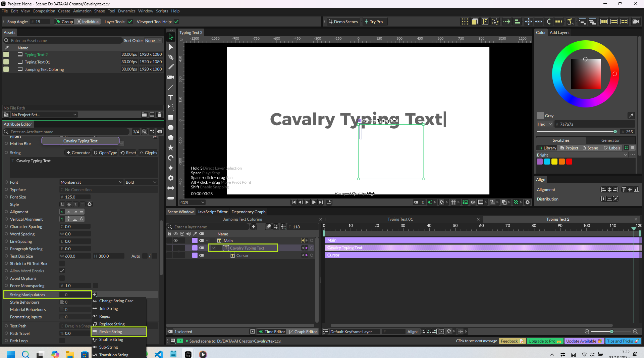Switch to the JavaScript Editor tab

tap(212, 212)
